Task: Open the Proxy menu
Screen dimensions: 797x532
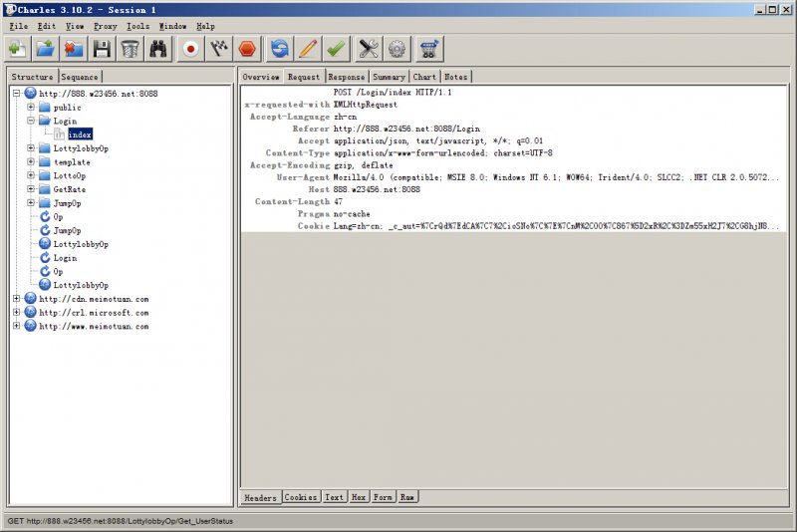Action: 106,26
